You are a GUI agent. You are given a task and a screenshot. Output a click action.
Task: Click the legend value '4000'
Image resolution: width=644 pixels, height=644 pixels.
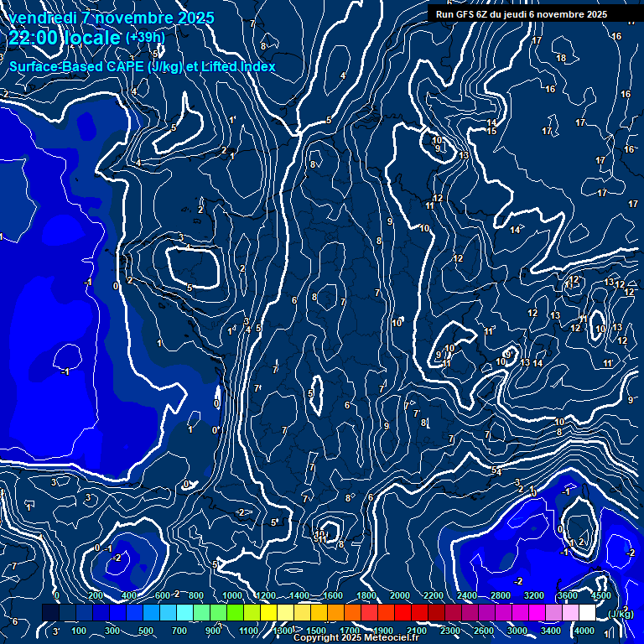584,631
